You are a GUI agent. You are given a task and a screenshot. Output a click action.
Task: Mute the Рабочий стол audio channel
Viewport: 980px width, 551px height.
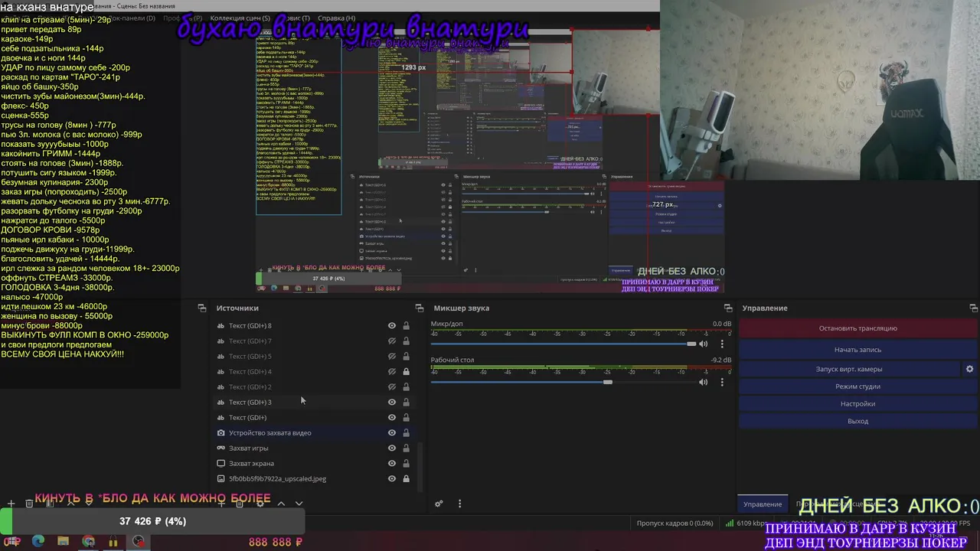703,382
